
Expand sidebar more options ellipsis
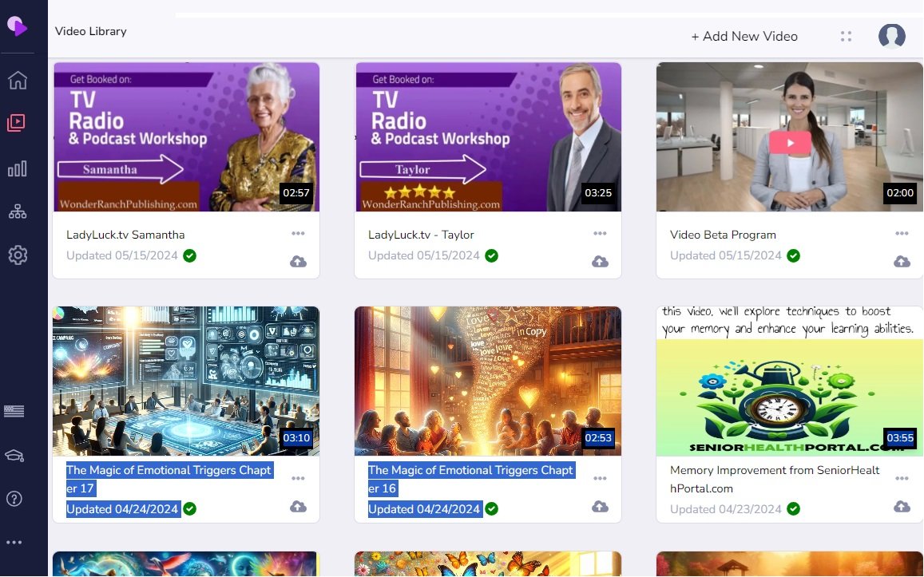click(x=14, y=543)
